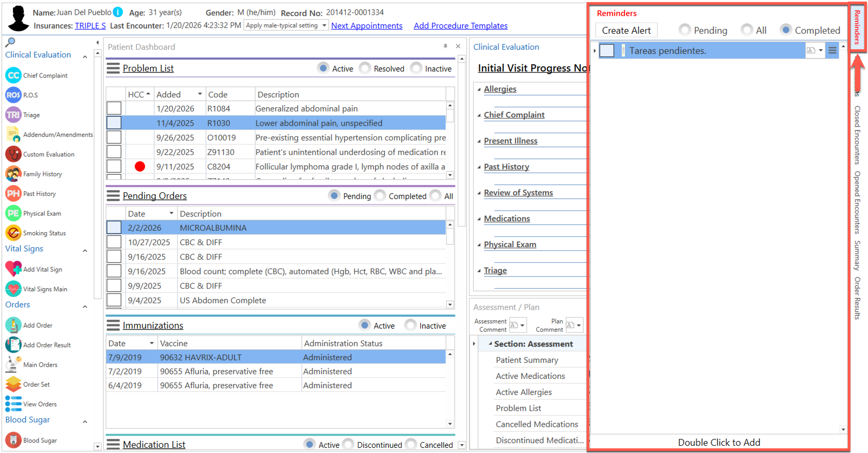The image size is (868, 453).
Task: Open the male-typical setting dropdown
Action: pos(324,25)
